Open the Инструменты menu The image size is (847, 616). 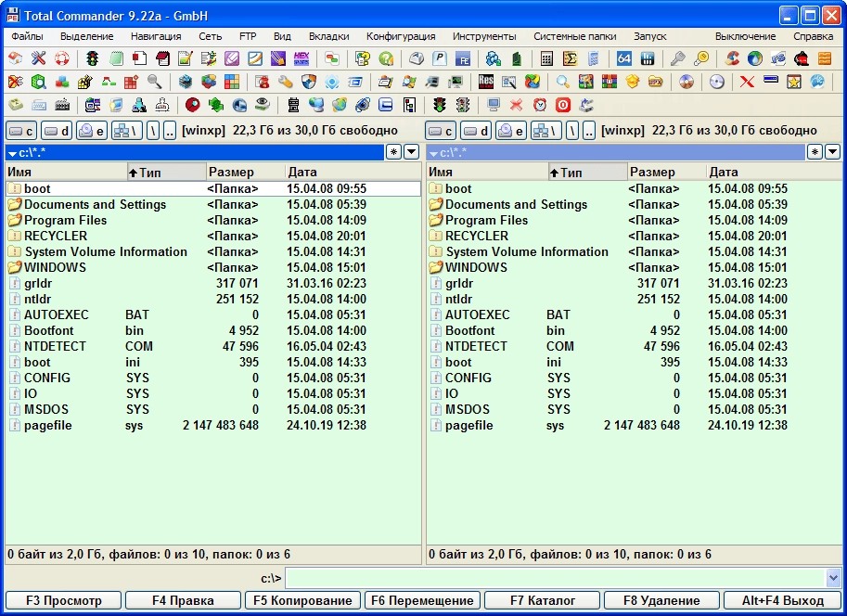[484, 36]
